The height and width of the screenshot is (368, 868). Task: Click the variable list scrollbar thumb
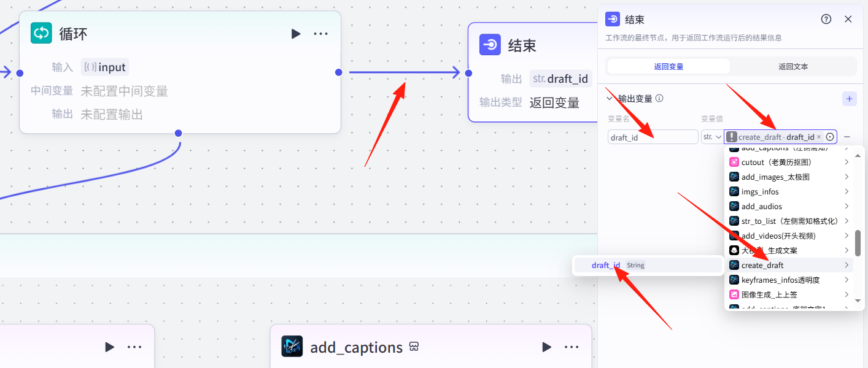pos(858,243)
